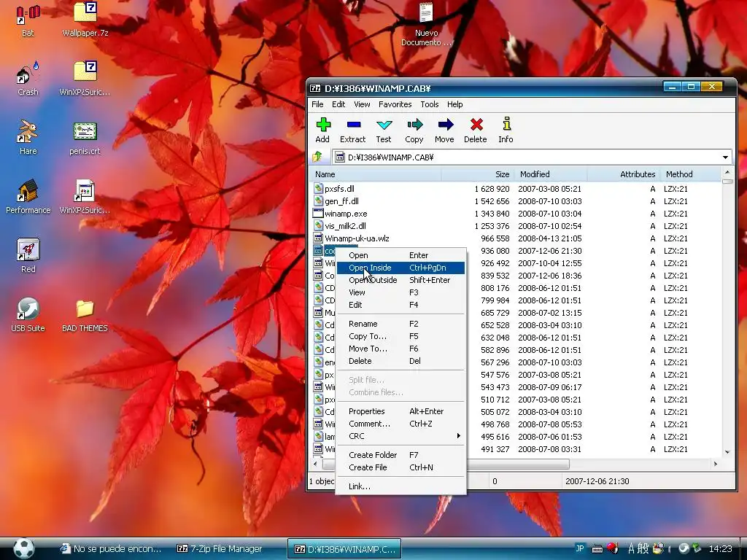The height and width of the screenshot is (560, 747).
Task: Expand the address path dropdown
Action: [725, 157]
